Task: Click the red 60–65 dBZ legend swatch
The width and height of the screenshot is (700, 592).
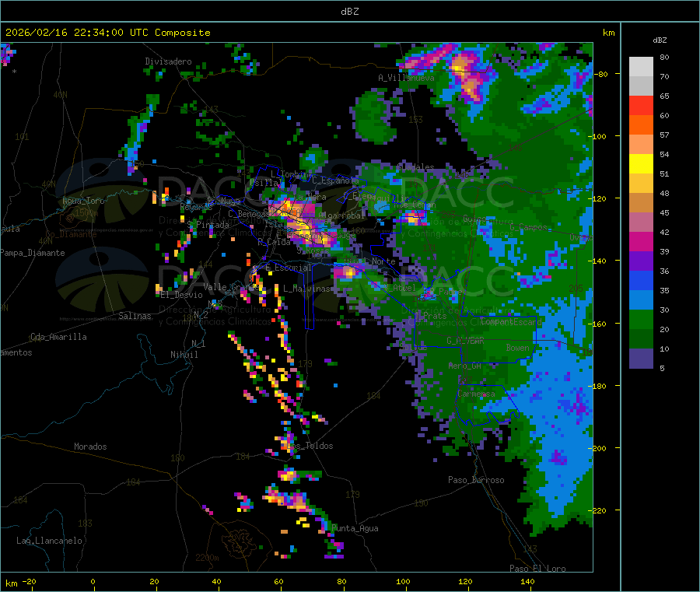Action: point(641,105)
